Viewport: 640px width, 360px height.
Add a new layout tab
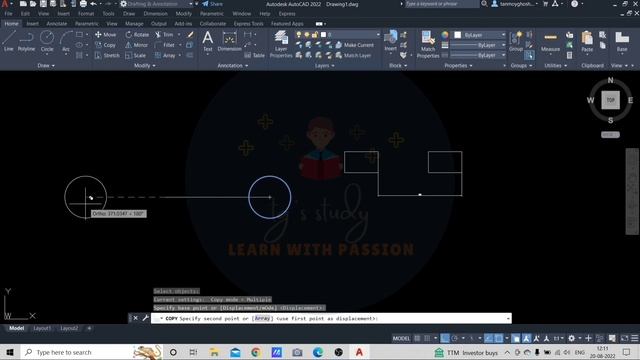(x=89, y=328)
